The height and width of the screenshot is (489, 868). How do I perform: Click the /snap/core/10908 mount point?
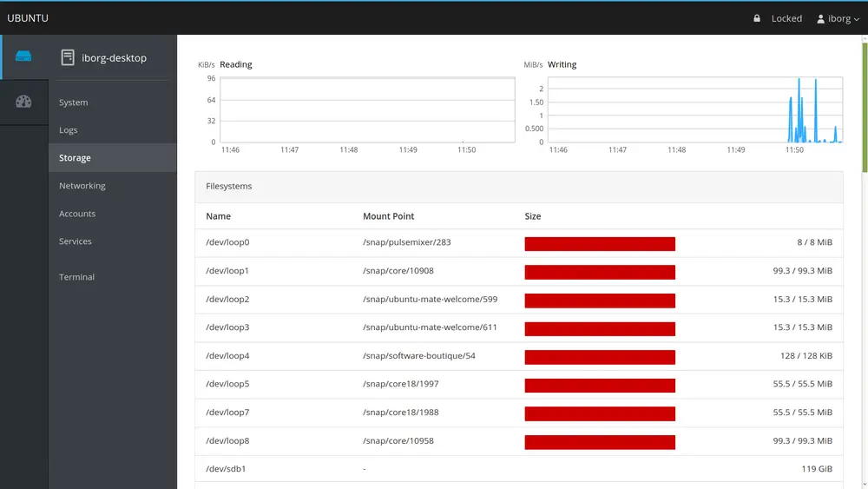398,271
